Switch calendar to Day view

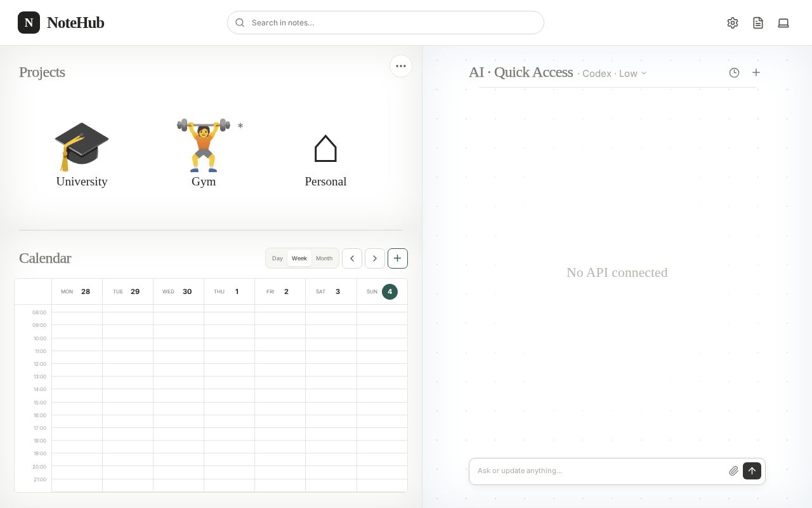point(277,258)
